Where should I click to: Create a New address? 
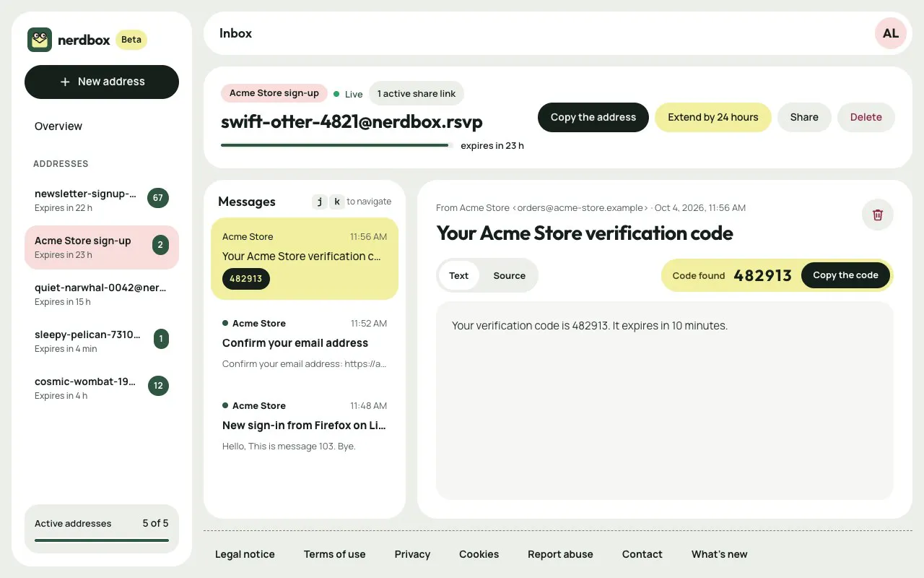102,82
